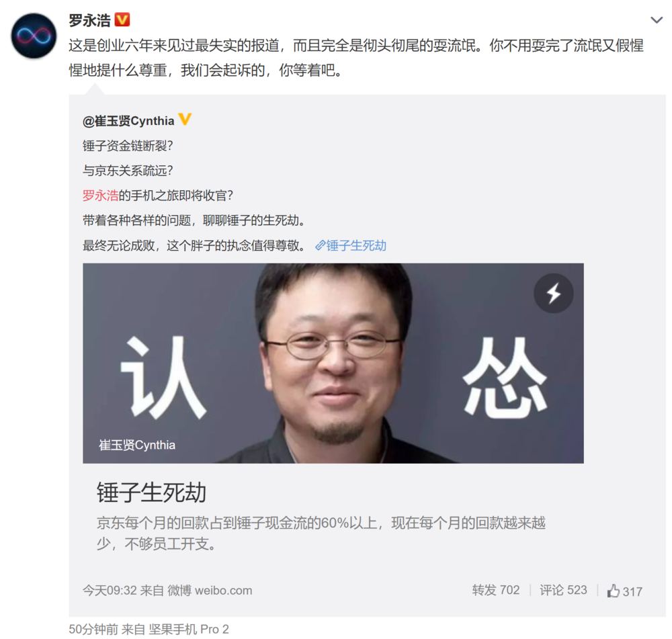Click the 50分钟前 post timestamp
This screenshot has width=672, height=639.
[x=93, y=629]
